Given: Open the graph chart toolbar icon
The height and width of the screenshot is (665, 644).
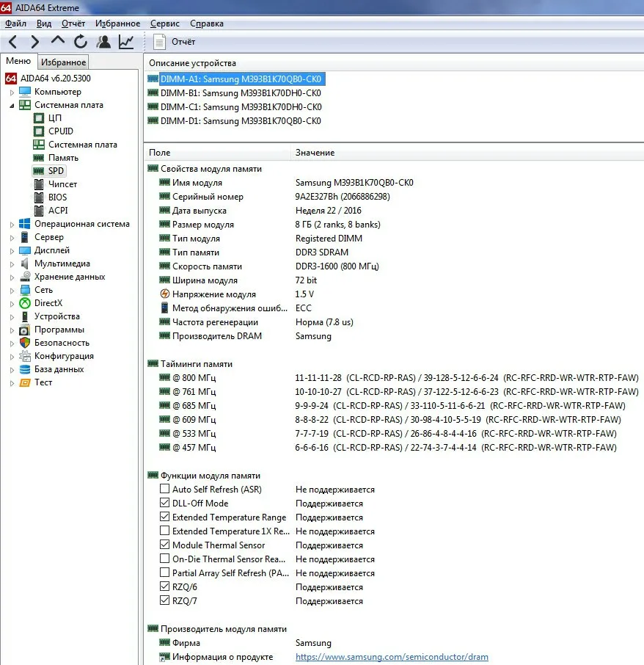Looking at the screenshot, I should pyautogui.click(x=126, y=42).
